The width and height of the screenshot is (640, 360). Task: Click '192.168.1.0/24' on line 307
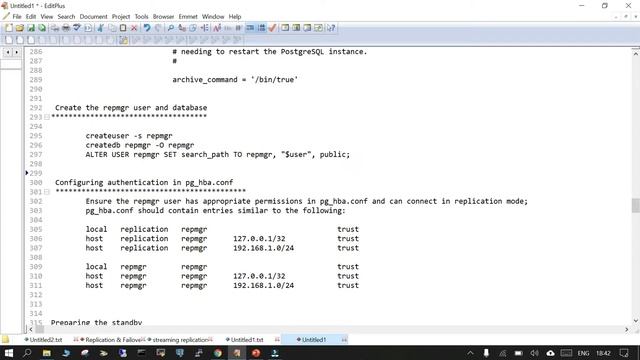tap(263, 248)
